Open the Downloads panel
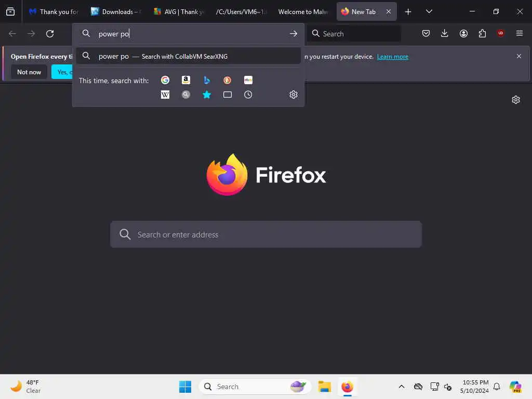The width and height of the screenshot is (532, 399). 445,33
